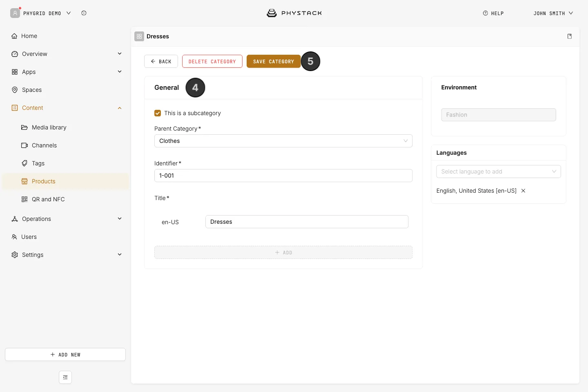588x392 pixels.
Task: Click the Add New button
Action: (x=65, y=354)
